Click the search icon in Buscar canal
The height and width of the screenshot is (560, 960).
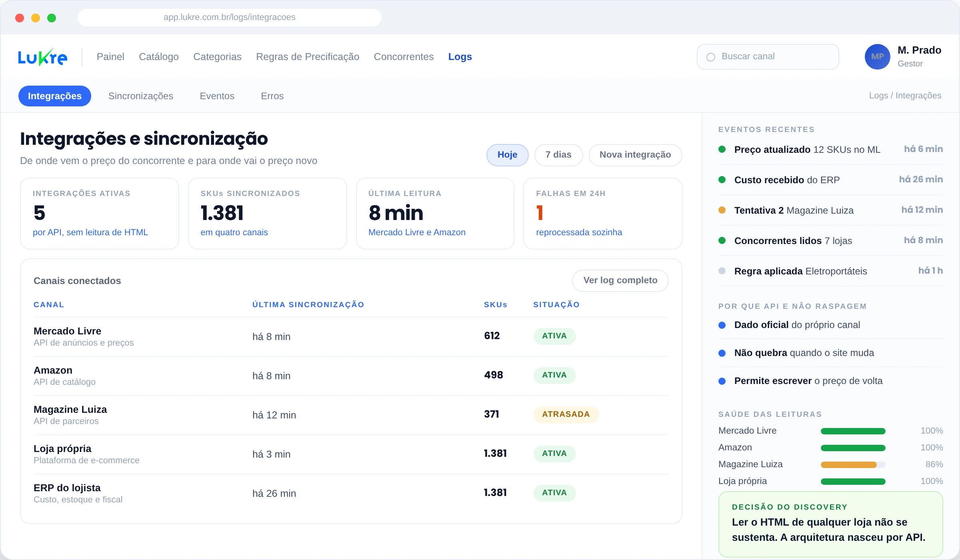(x=711, y=57)
